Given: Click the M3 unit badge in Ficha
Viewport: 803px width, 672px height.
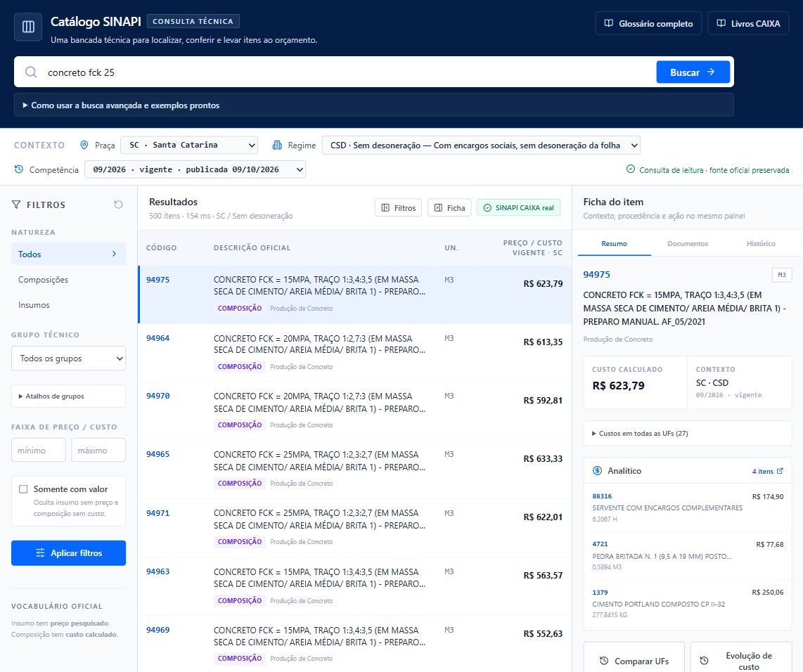Looking at the screenshot, I should click(x=781, y=275).
